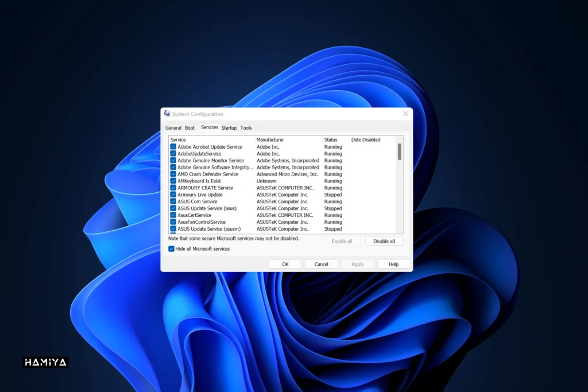Switch to the General tab
This screenshot has width=588, height=392.
173,128
